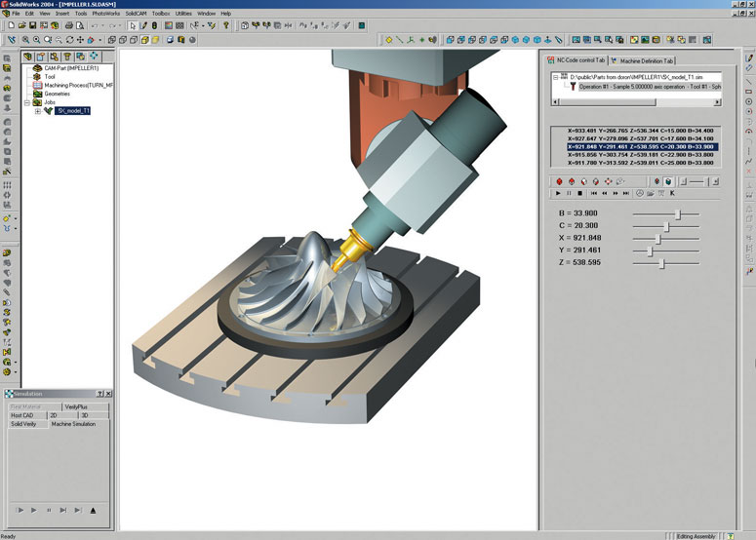The image size is (756, 540).
Task: Select the highlighted X=921.848 NC code line
Action: 643,147
